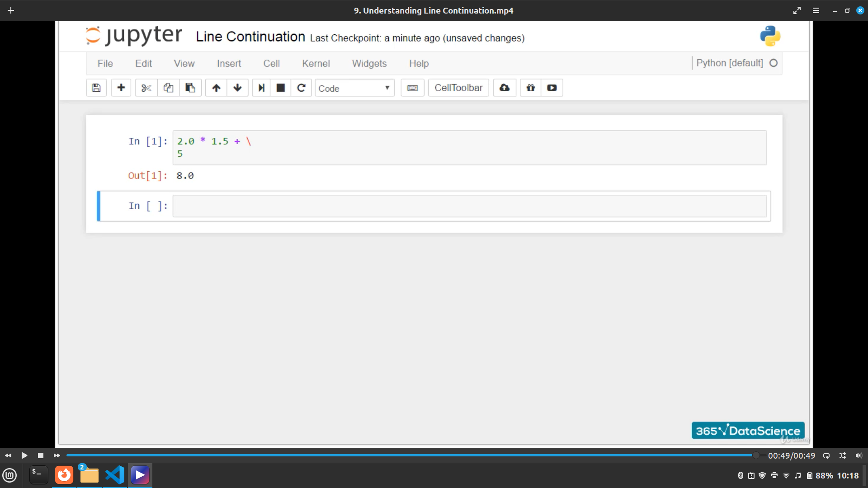Screen dimensions: 868x488
Task: Click the video progress seek bar
Action: pyautogui.click(x=407, y=455)
